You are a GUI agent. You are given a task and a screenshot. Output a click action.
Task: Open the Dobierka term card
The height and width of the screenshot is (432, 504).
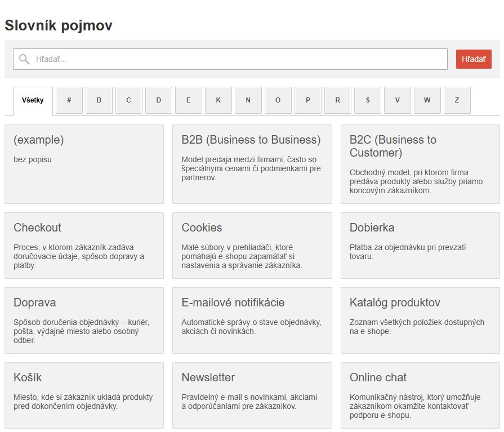pyautogui.click(x=420, y=245)
